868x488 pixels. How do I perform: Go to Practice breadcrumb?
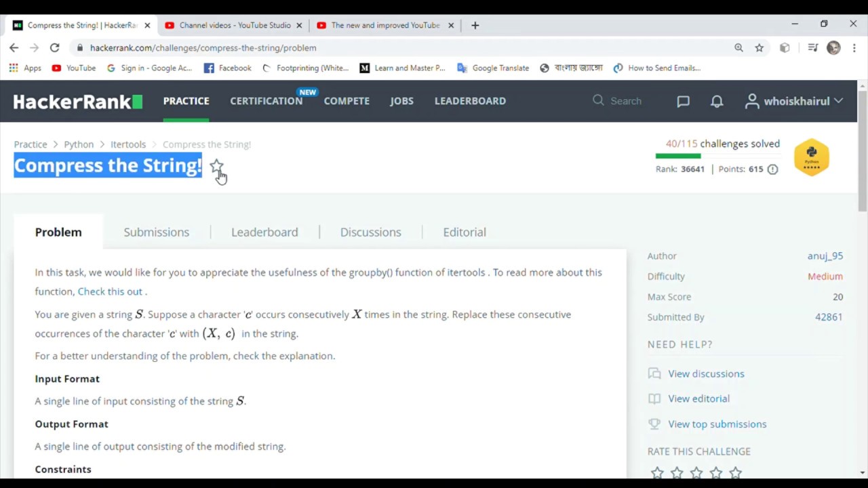pos(31,144)
